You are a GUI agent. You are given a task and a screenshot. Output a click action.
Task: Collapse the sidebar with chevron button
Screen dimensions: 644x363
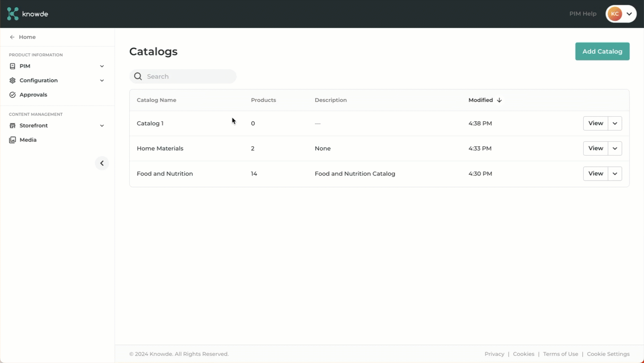pos(102,163)
